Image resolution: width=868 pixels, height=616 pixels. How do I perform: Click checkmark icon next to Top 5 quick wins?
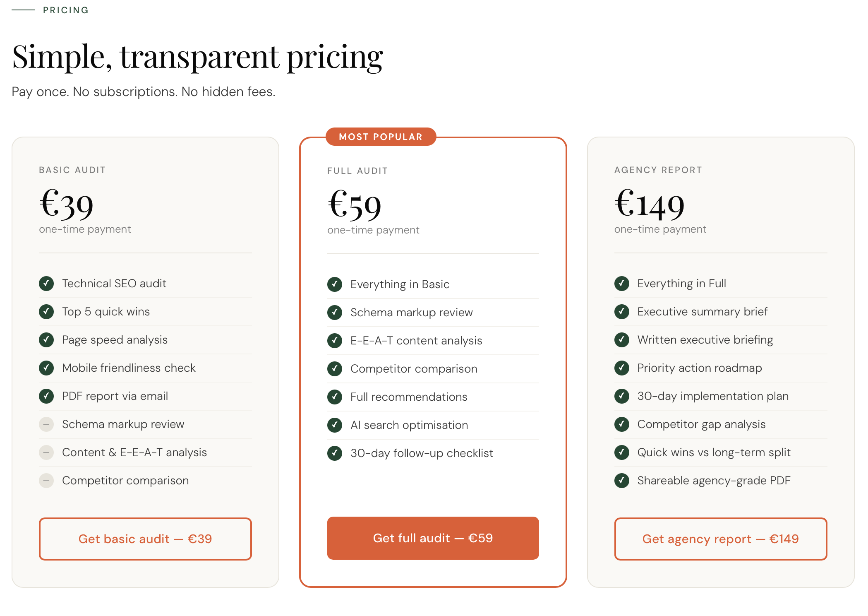pos(46,312)
